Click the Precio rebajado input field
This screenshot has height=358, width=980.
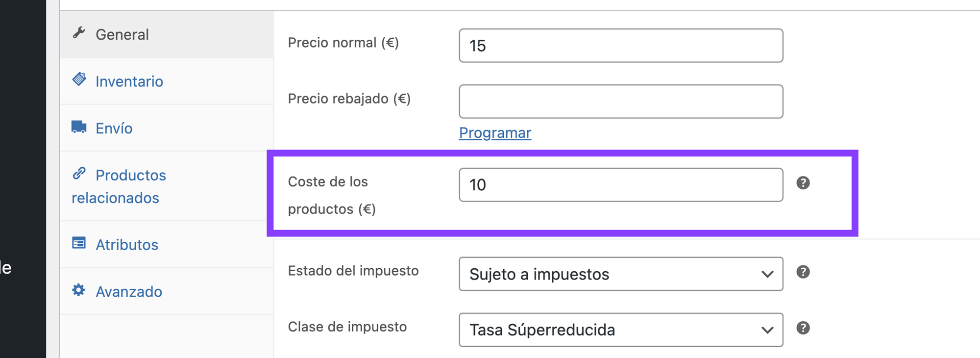(620, 102)
